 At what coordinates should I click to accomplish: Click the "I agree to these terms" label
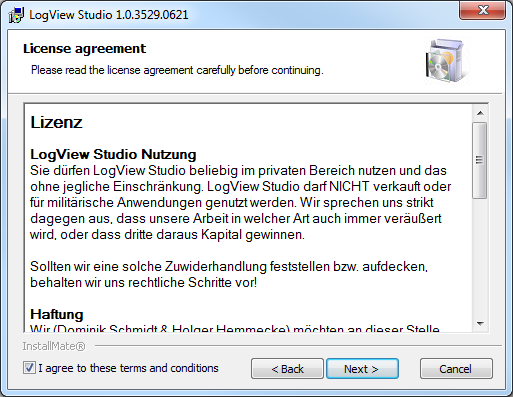(128, 368)
